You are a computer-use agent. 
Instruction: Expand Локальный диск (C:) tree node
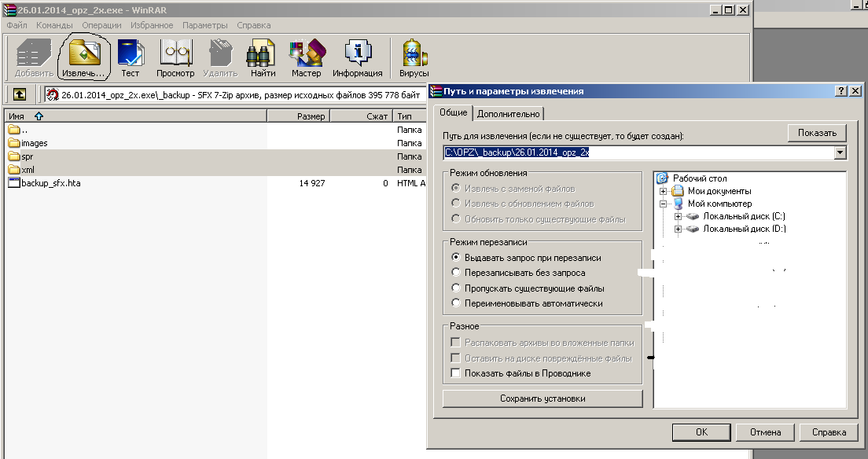pyautogui.click(x=679, y=216)
